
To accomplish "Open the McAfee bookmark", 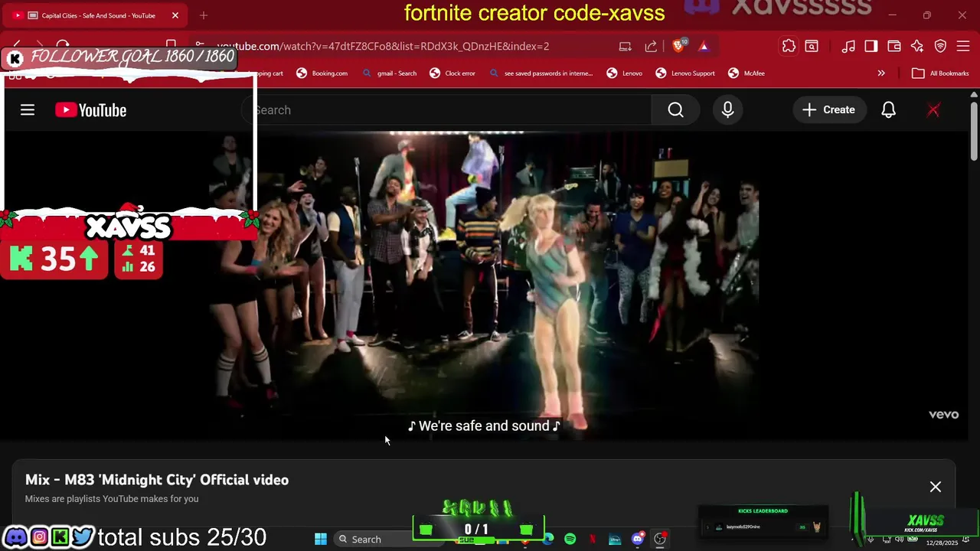I will pos(746,73).
